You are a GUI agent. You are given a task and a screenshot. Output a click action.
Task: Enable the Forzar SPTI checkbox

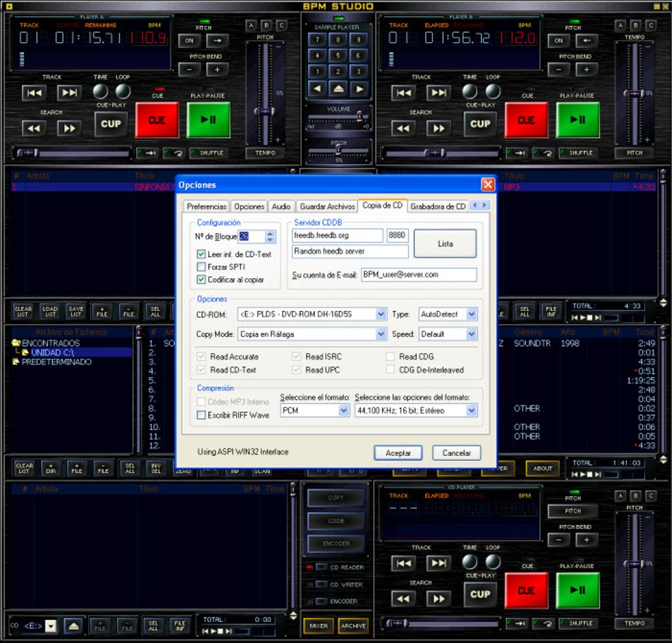[x=202, y=267]
